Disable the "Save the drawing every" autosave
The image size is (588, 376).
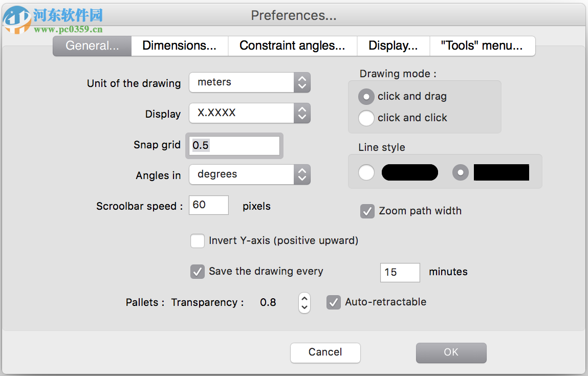click(198, 272)
